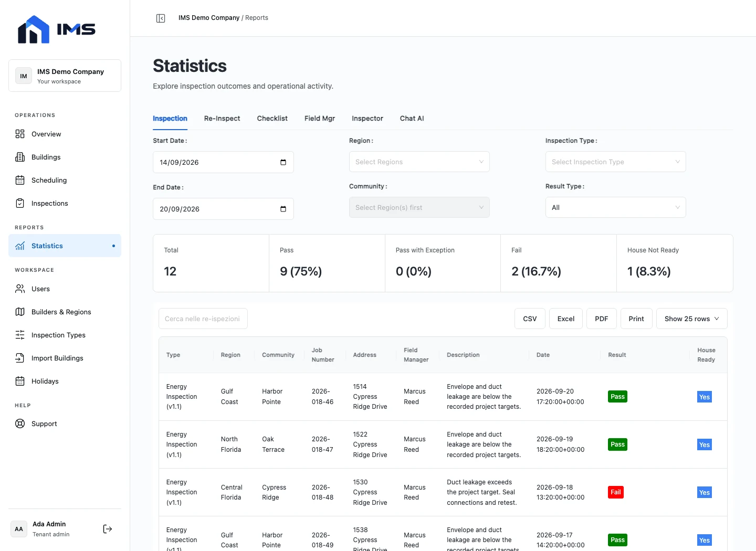Click the Users people icon
Viewport: 756px width, 551px height.
point(20,289)
